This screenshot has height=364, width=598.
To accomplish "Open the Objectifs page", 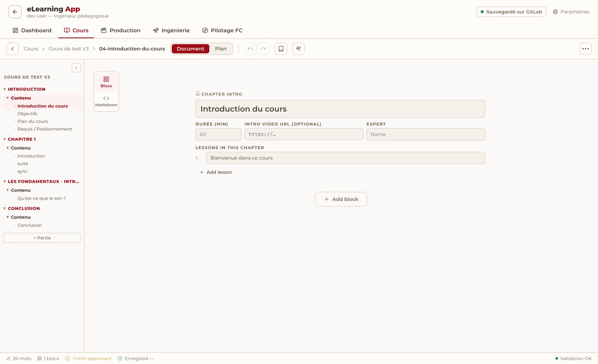I will point(27,114).
